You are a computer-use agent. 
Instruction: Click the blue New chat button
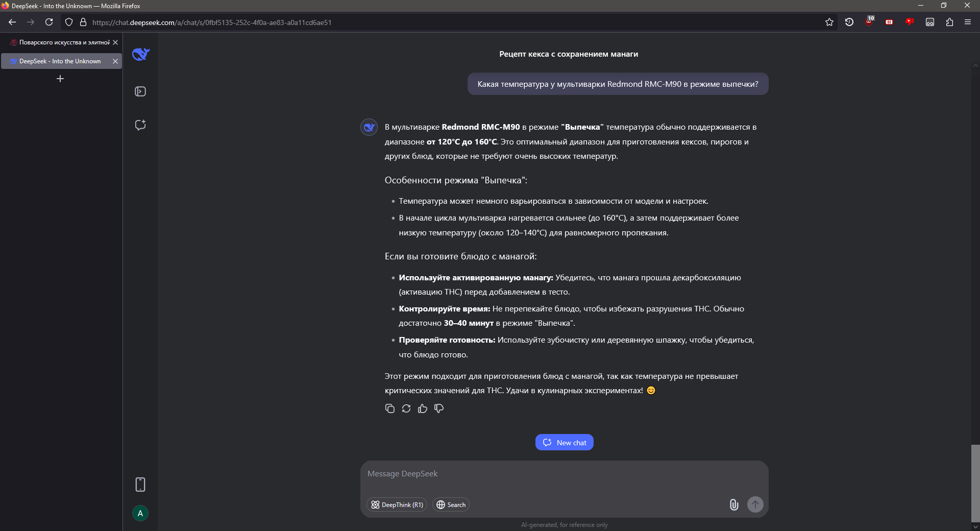click(x=564, y=442)
